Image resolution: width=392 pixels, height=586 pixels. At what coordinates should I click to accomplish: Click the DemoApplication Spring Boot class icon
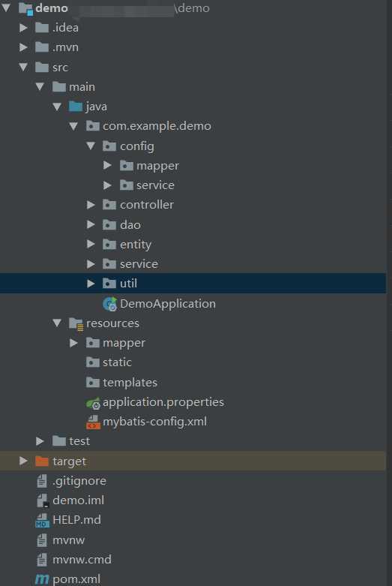[109, 304]
